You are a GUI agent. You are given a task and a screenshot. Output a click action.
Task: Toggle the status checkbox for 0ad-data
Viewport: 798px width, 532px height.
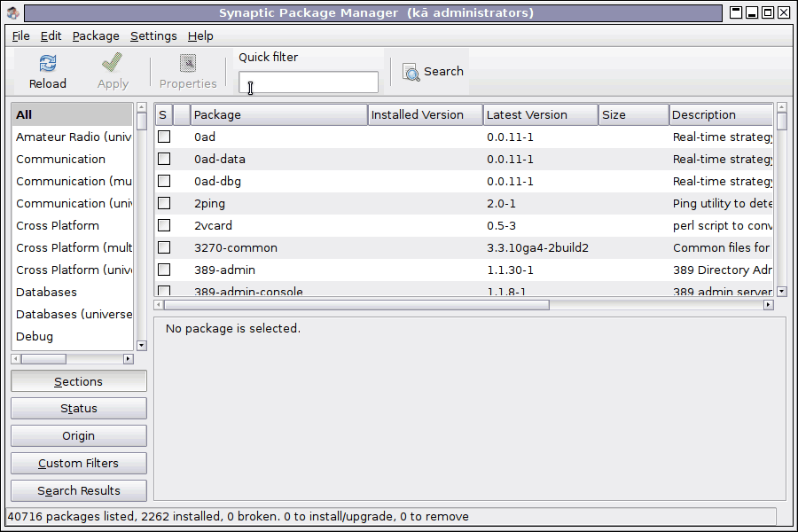(x=164, y=159)
